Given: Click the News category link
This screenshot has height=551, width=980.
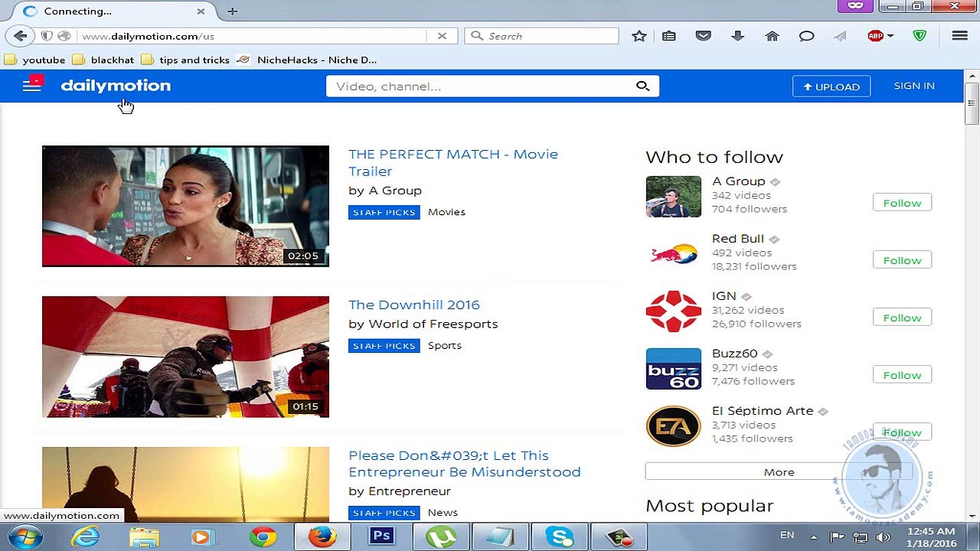Looking at the screenshot, I should point(443,513).
